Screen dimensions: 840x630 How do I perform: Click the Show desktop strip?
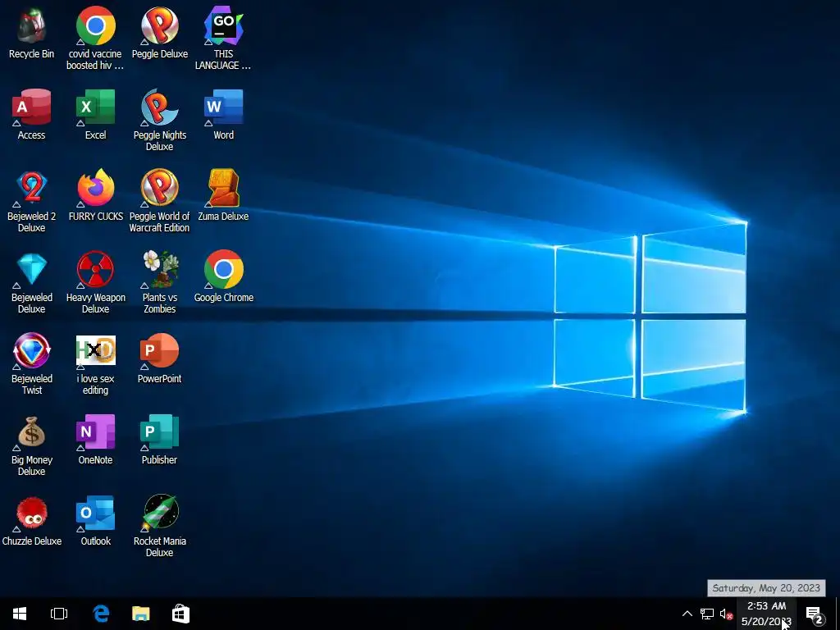(838, 614)
